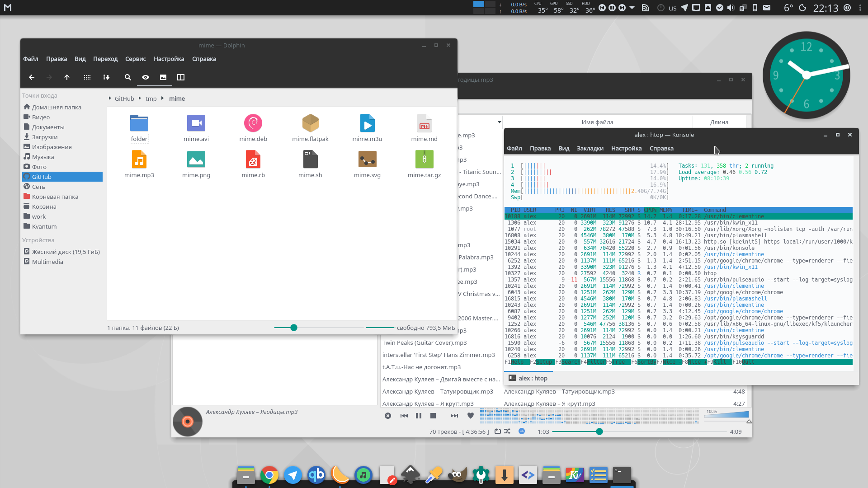This screenshot has height=488, width=868.
Task: Sort Clementine playlist by Имя файла column
Action: 598,122
